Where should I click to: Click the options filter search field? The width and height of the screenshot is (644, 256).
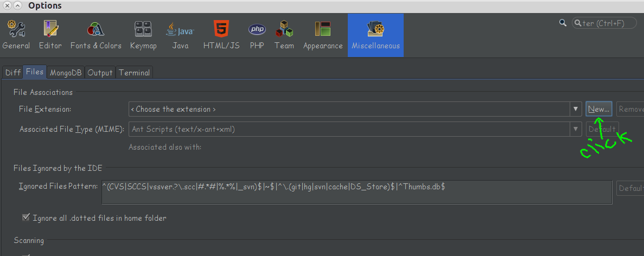(x=604, y=23)
